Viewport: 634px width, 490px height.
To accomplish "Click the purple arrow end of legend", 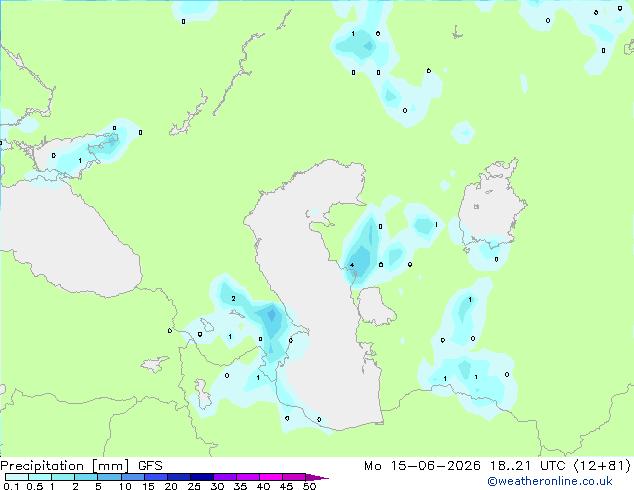I will [x=317, y=477].
